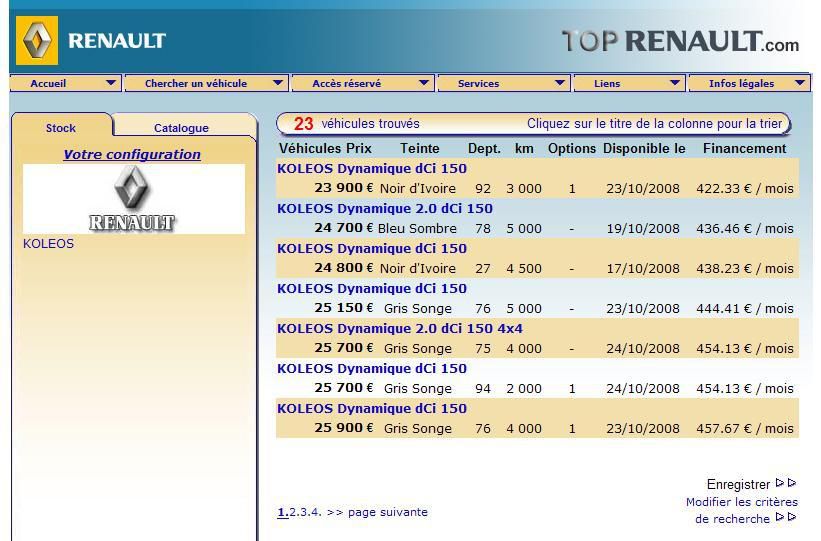Click the Bleu Sombre colour cell
The height and width of the screenshot is (541, 821).
click(417, 228)
